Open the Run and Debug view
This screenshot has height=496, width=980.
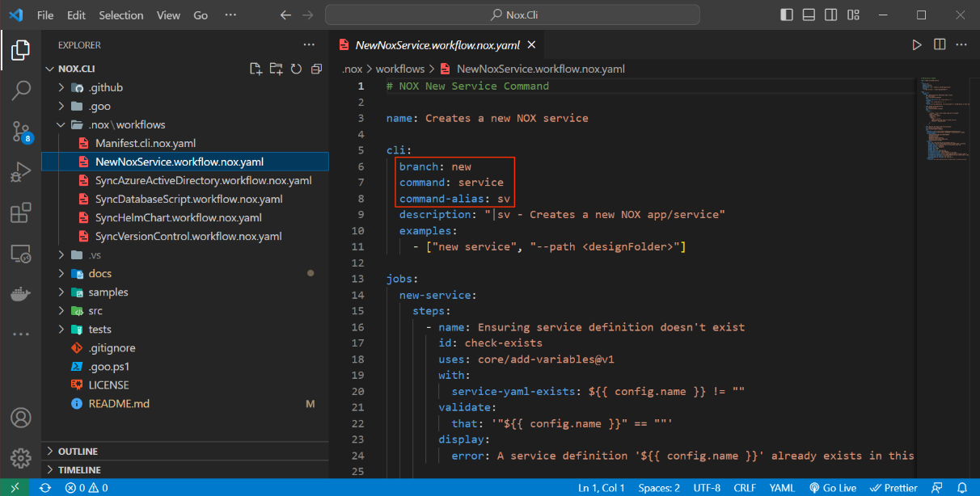[x=21, y=172]
